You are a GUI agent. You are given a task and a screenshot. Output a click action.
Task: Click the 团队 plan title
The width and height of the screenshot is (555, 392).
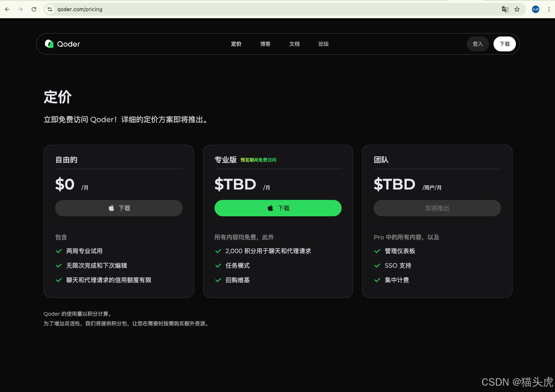point(381,160)
